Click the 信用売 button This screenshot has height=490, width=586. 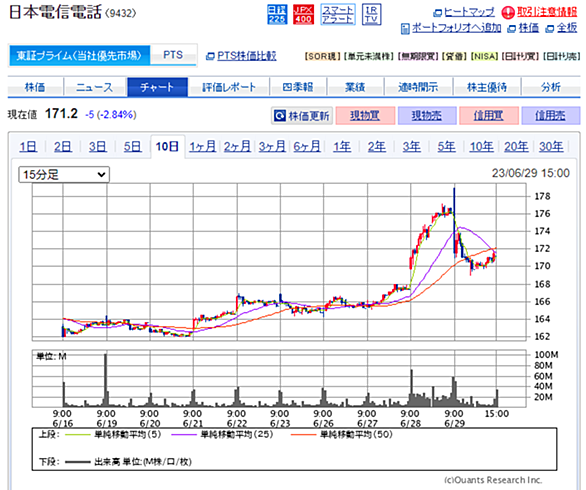click(550, 116)
